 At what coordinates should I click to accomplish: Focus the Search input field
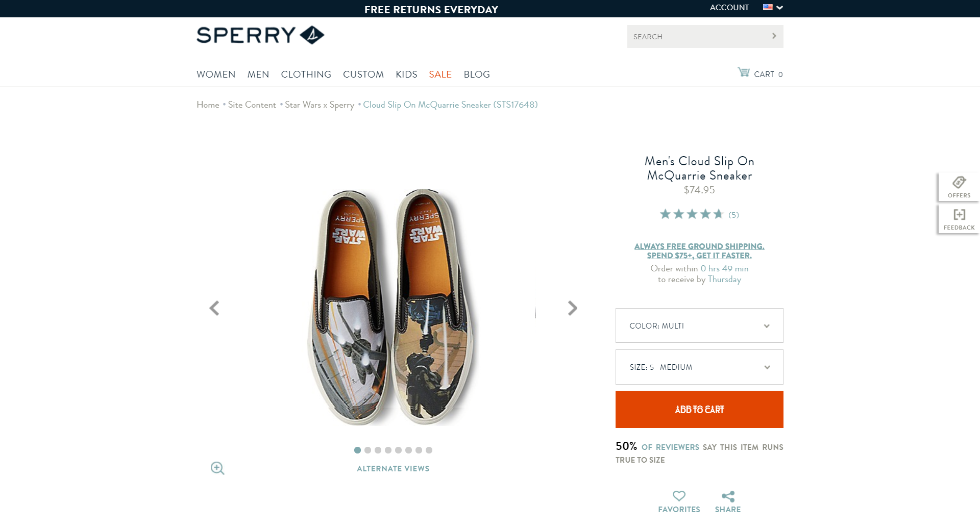697,37
